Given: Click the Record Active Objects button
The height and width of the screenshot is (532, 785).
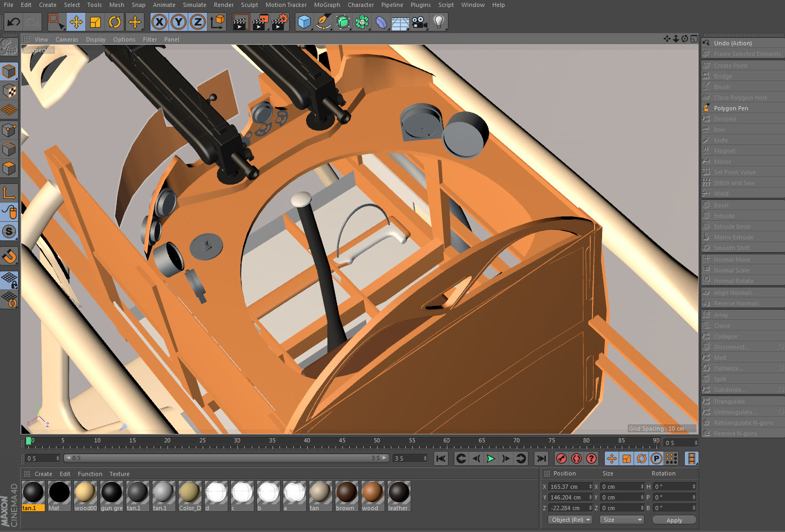Looking at the screenshot, I should tap(562, 458).
